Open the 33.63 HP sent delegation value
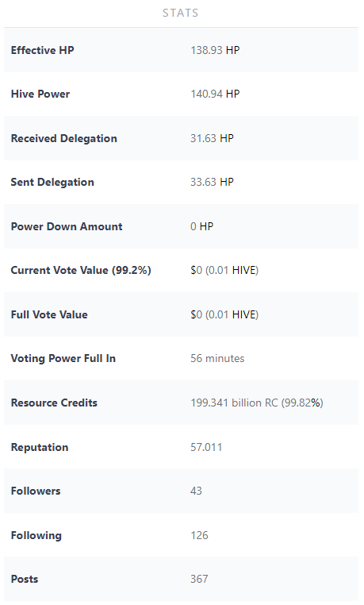This screenshot has height=605, width=364. [212, 182]
